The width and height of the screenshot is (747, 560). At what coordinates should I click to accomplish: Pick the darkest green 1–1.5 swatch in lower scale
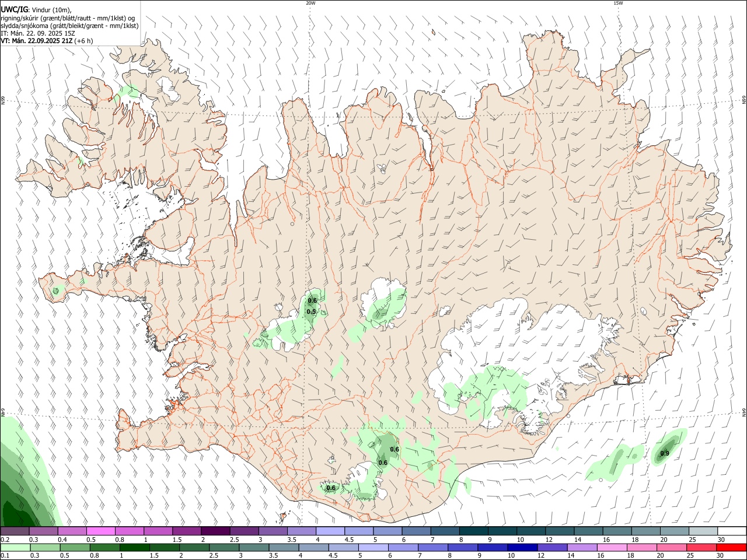point(134,547)
